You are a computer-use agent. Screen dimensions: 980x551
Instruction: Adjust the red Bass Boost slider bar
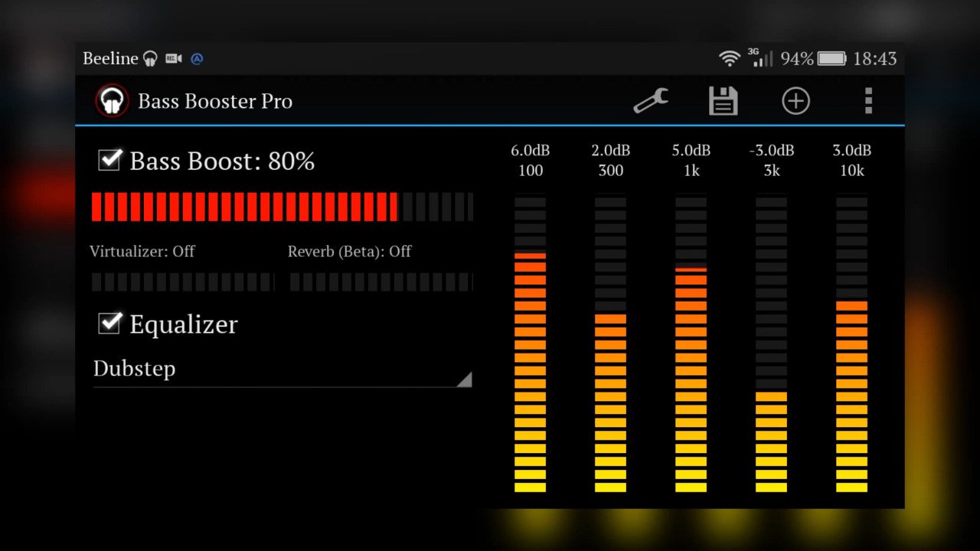pyautogui.click(x=283, y=207)
